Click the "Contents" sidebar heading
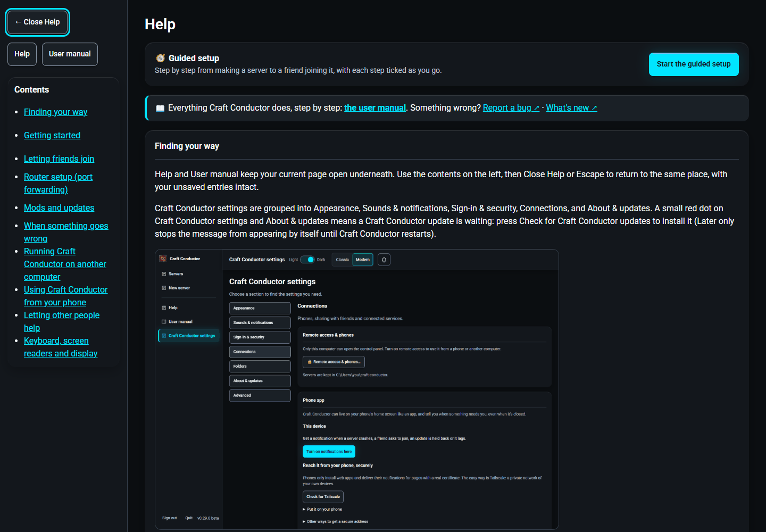The height and width of the screenshot is (532, 766). (x=31, y=90)
